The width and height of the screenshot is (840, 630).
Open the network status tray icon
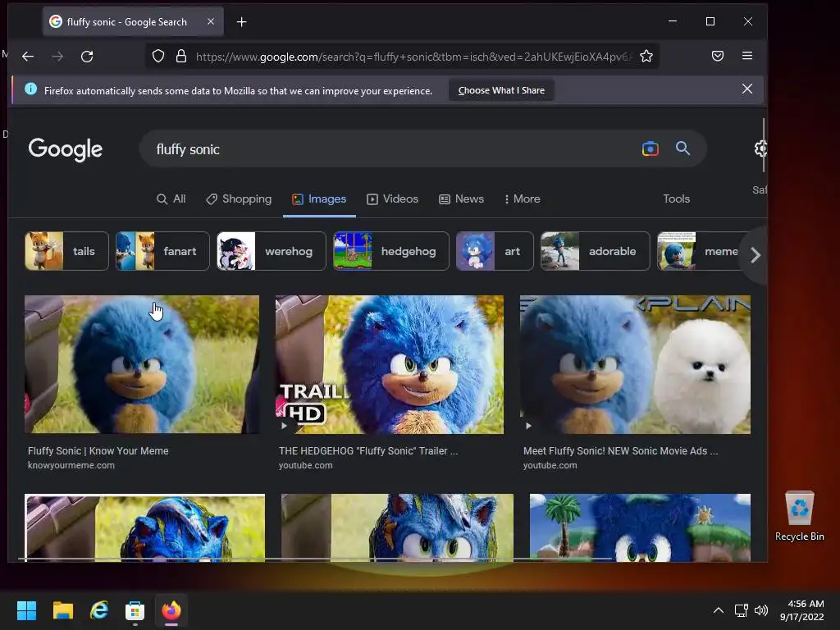(742, 610)
